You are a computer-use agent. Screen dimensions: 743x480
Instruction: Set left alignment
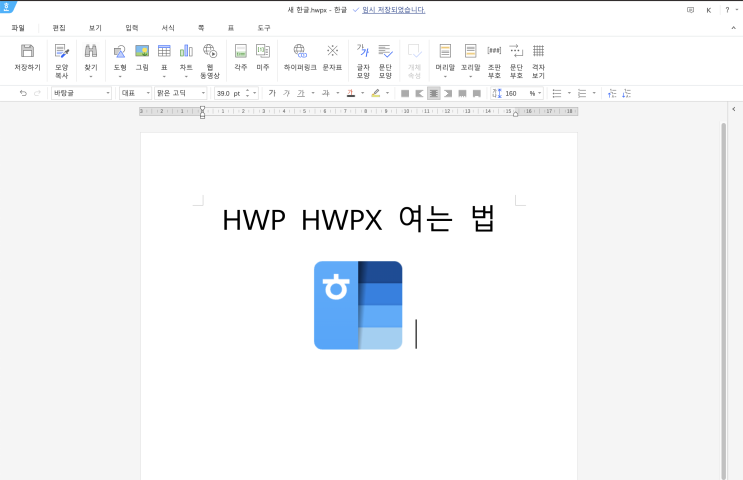tap(419, 93)
